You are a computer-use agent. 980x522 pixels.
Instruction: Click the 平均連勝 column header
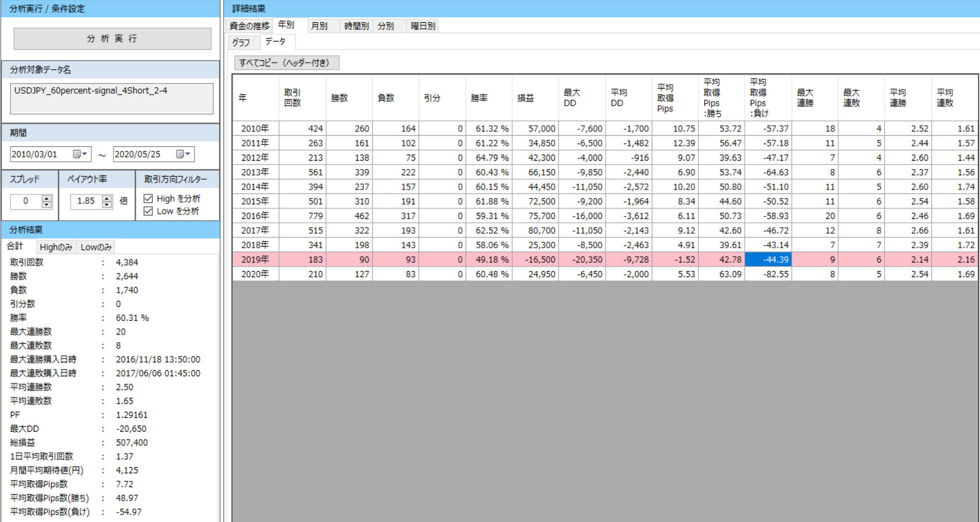point(907,98)
